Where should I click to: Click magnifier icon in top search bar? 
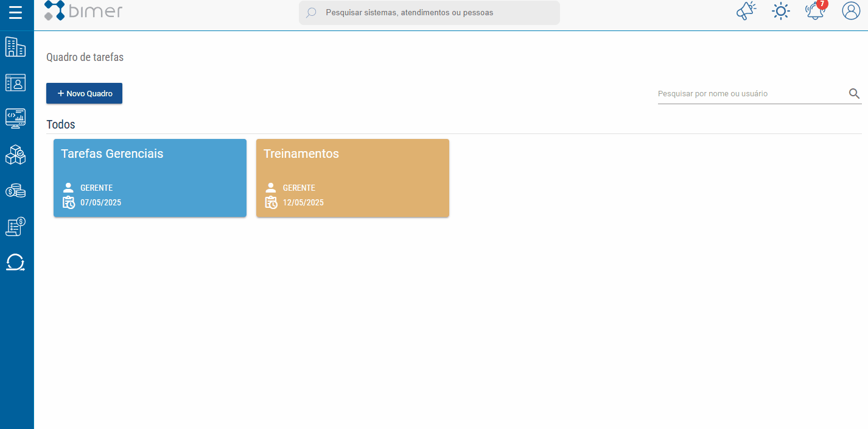(311, 13)
